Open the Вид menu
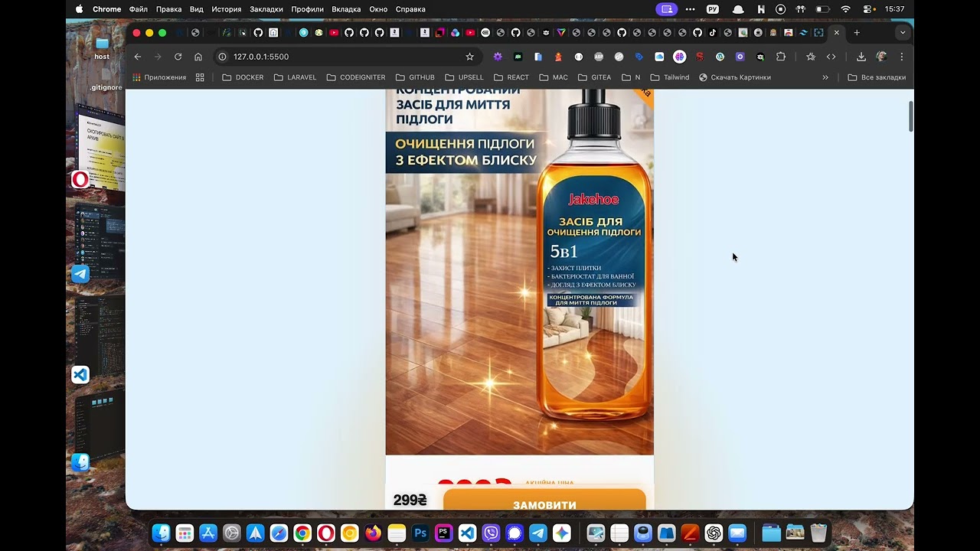The width and height of the screenshot is (980, 551). click(197, 9)
